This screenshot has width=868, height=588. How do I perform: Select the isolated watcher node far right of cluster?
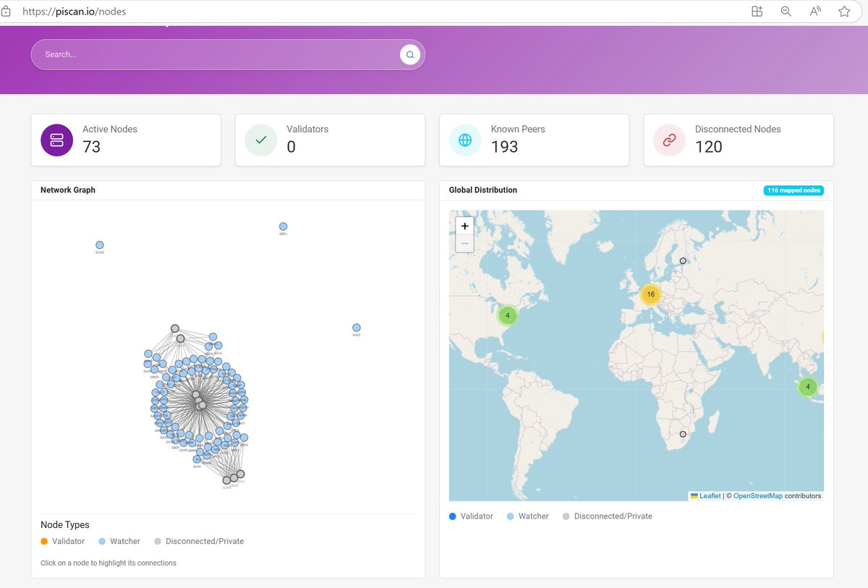pyautogui.click(x=357, y=328)
